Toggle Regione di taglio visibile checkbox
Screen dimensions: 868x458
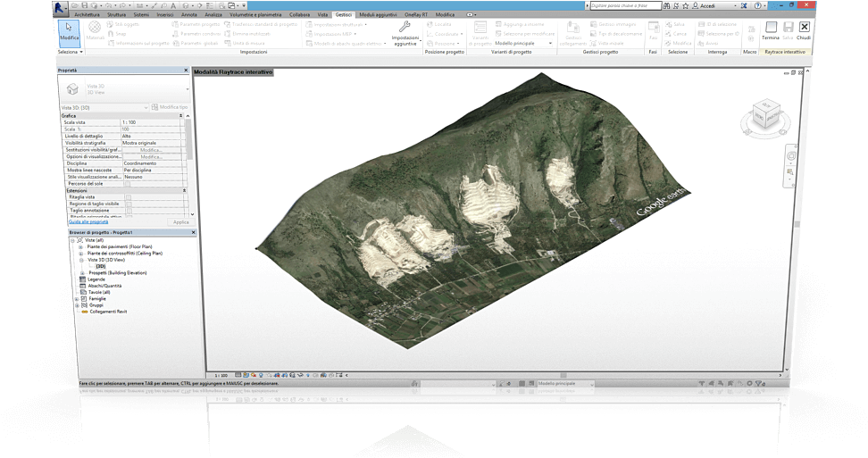(x=128, y=204)
